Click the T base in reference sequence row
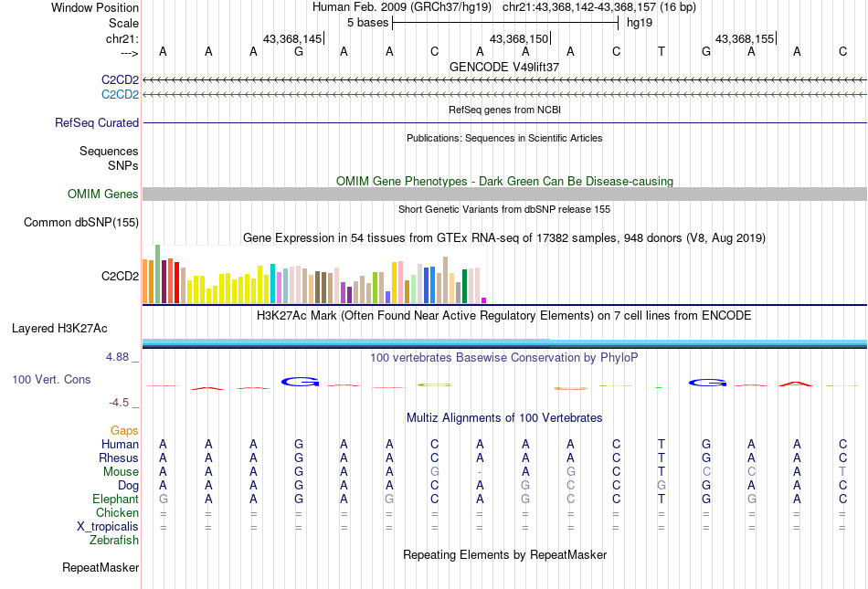The height and width of the screenshot is (589, 868). click(661, 52)
